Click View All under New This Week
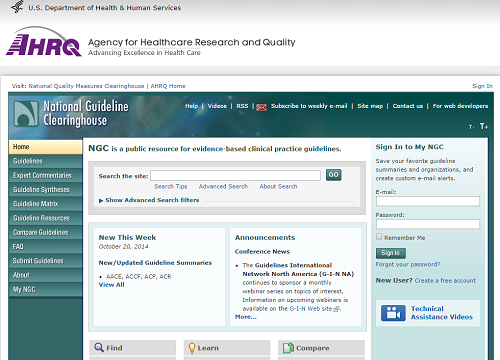Viewport: 500px width, 360px height. pos(111,285)
